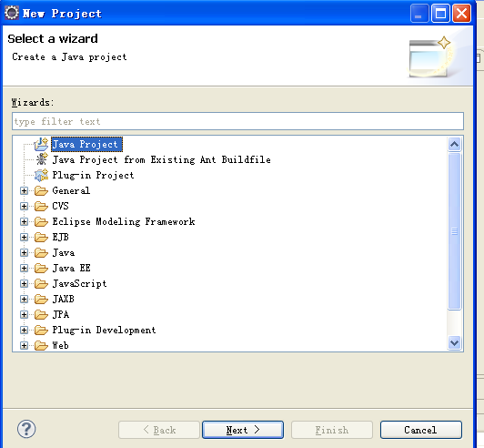The image size is (484, 448).
Task: Select the JPA tree item
Action: 61,314
